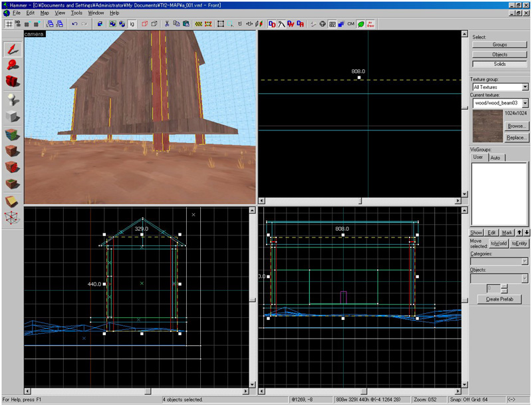The height and width of the screenshot is (405, 532).
Task: Open the Texture group dropdown
Action: pyautogui.click(x=525, y=87)
